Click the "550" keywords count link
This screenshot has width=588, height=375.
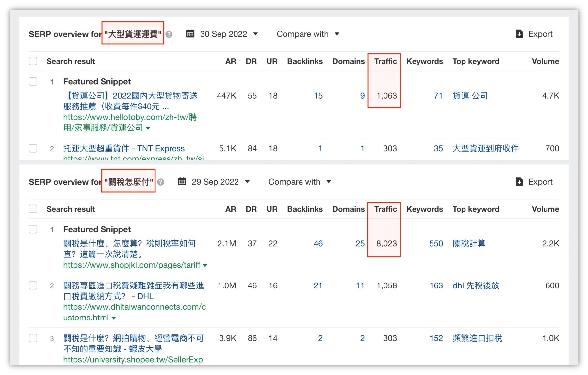pyautogui.click(x=435, y=243)
